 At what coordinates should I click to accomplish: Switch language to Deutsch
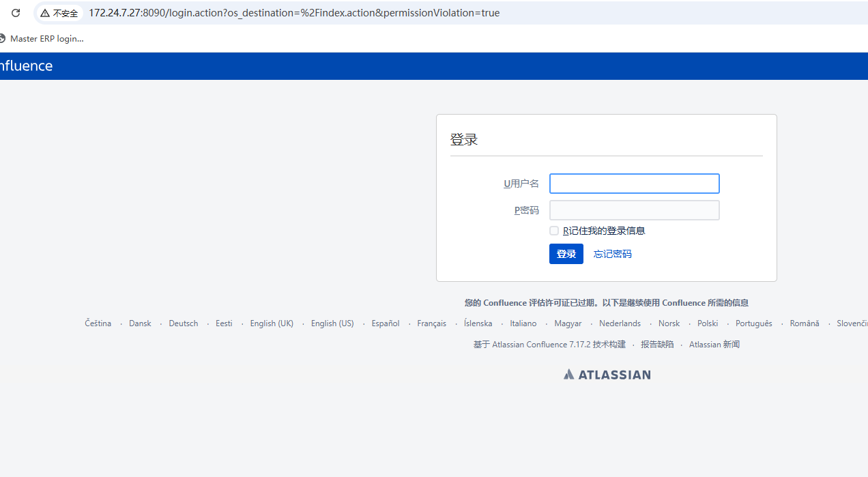pyautogui.click(x=184, y=323)
